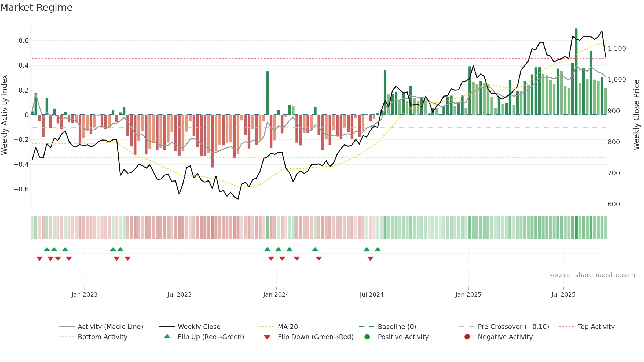Click the first red Flip Down marker on the left
This screenshot has width=644, height=362.
39,258
